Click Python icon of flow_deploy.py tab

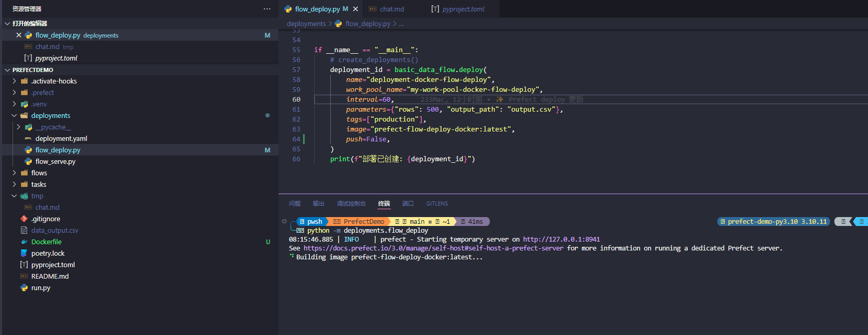click(288, 9)
